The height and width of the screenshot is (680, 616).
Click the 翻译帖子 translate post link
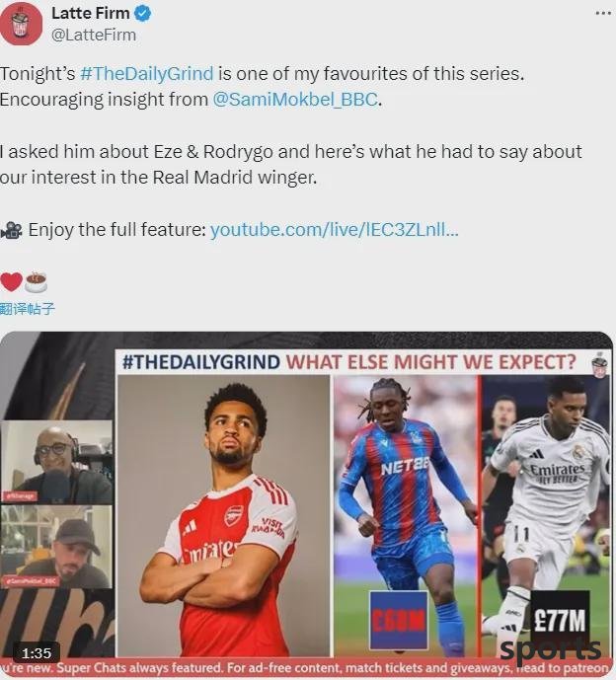click(28, 309)
